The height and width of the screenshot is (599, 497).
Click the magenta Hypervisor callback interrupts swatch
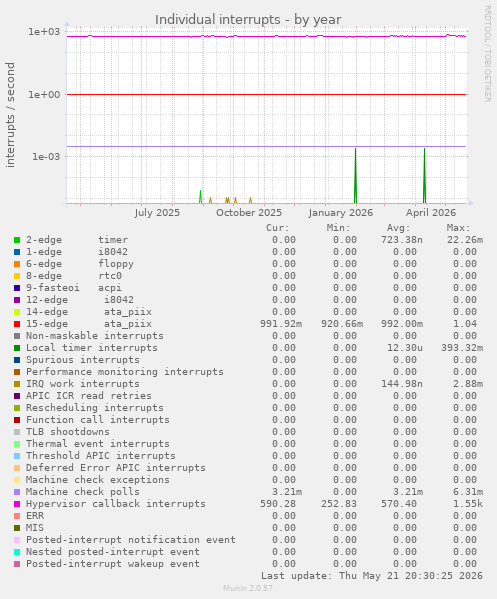pyautogui.click(x=17, y=504)
